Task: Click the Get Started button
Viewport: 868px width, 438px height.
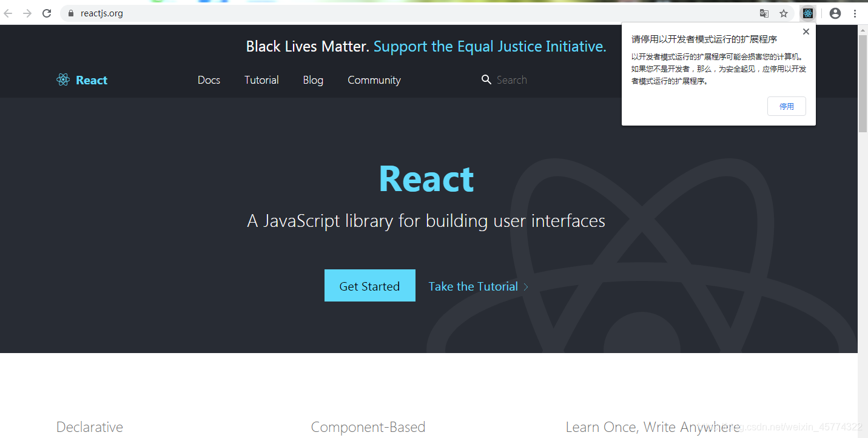Action: [x=370, y=286]
